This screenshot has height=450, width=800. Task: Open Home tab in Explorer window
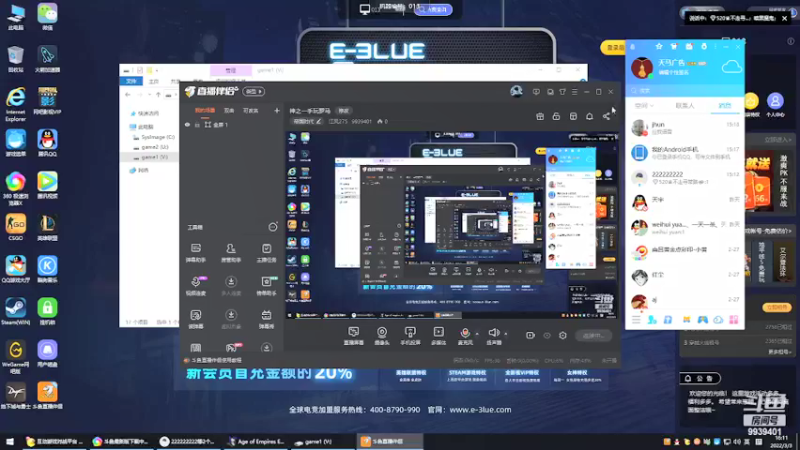(154, 81)
